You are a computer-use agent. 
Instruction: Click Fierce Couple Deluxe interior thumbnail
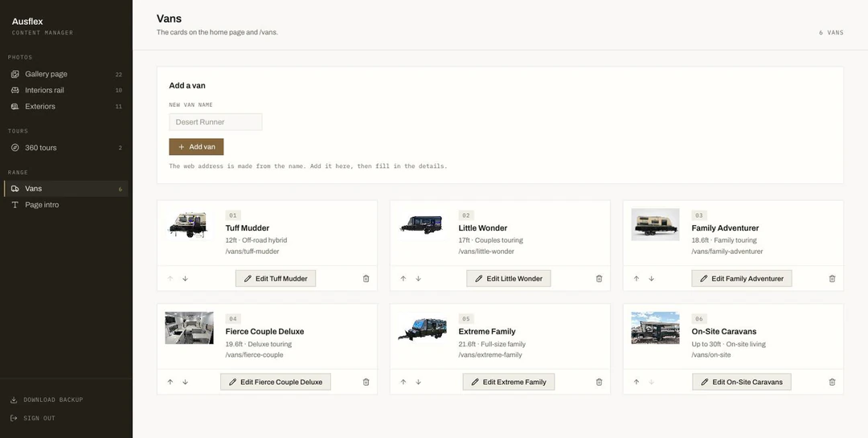pyautogui.click(x=189, y=328)
